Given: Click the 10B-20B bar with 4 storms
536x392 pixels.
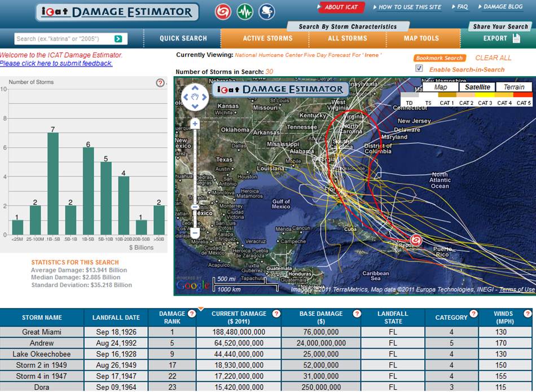Looking at the screenshot, I should tap(124, 205).
